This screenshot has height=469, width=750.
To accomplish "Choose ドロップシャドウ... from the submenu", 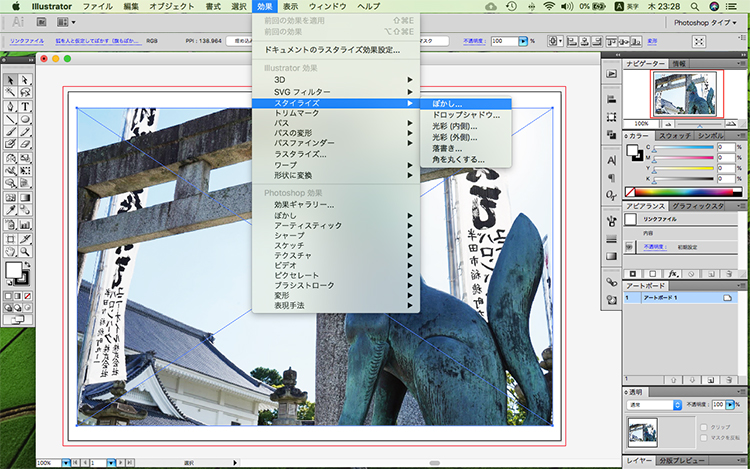I will pos(466,115).
